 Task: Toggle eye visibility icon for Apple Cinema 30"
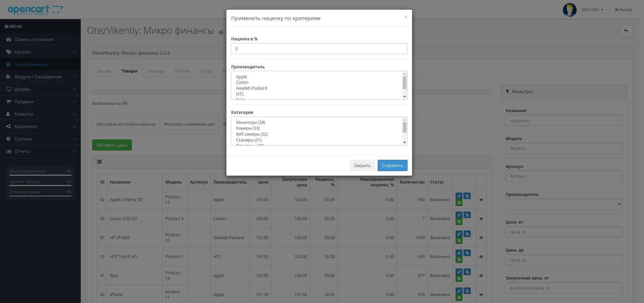[x=481, y=200]
